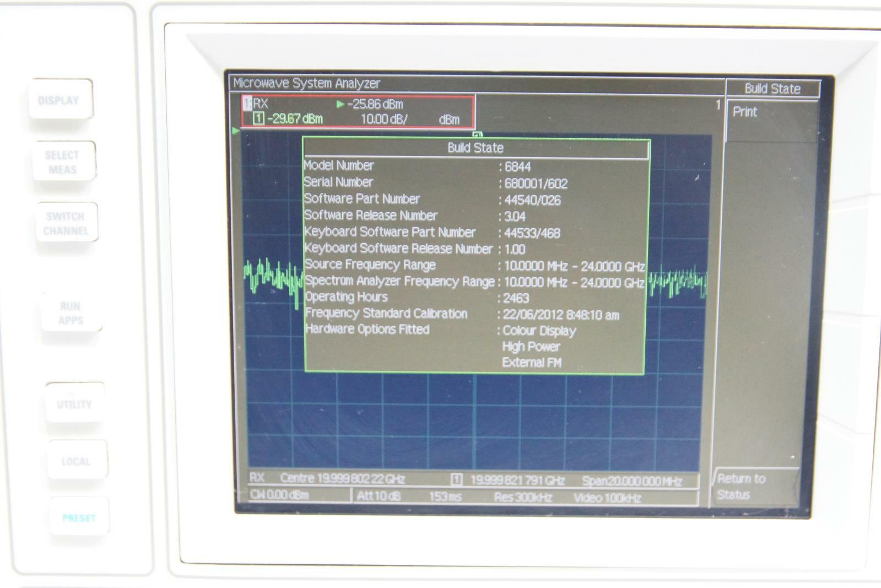Image resolution: width=881 pixels, height=588 pixels.
Task: Click the green reference level arrow left of the graph
Action: pos(236,131)
